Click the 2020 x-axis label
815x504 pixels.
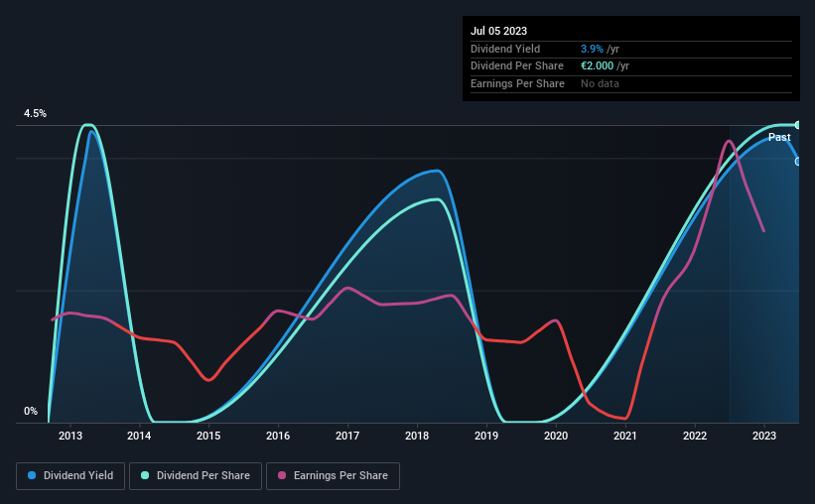pyautogui.click(x=556, y=436)
